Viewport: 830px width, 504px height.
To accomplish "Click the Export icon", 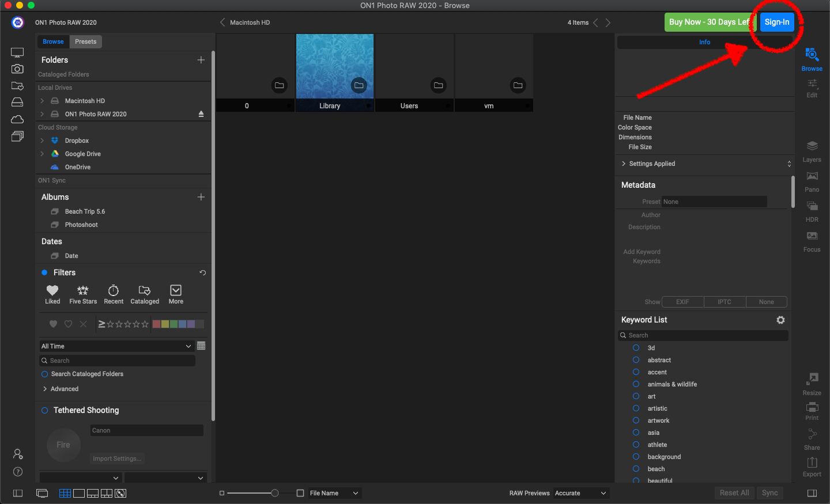I will 812,466.
